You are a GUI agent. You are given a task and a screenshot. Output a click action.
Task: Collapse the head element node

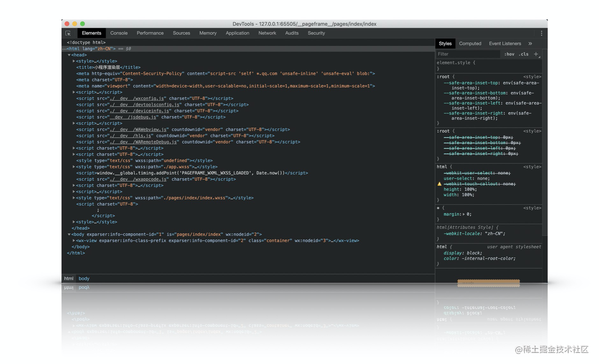click(x=69, y=55)
